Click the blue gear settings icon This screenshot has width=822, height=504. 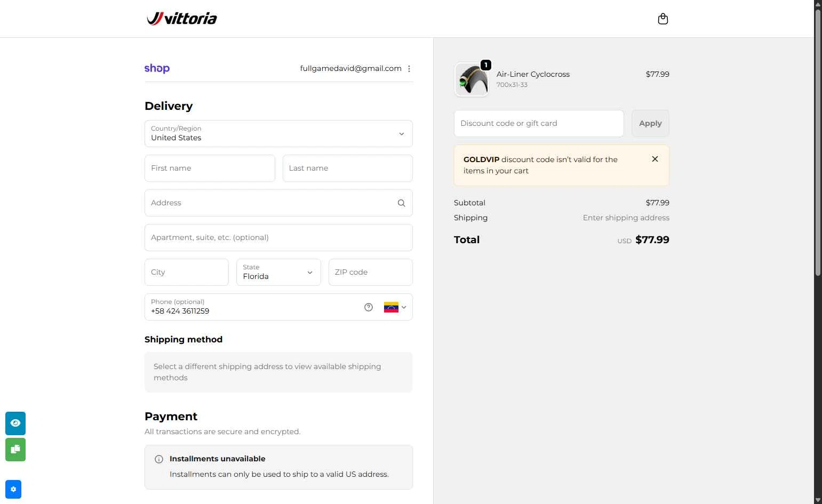click(13, 489)
